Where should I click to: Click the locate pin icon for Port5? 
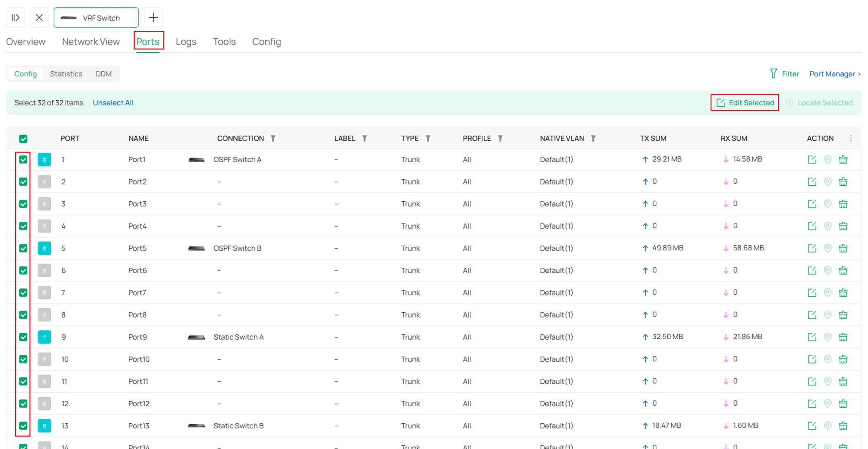coord(828,248)
